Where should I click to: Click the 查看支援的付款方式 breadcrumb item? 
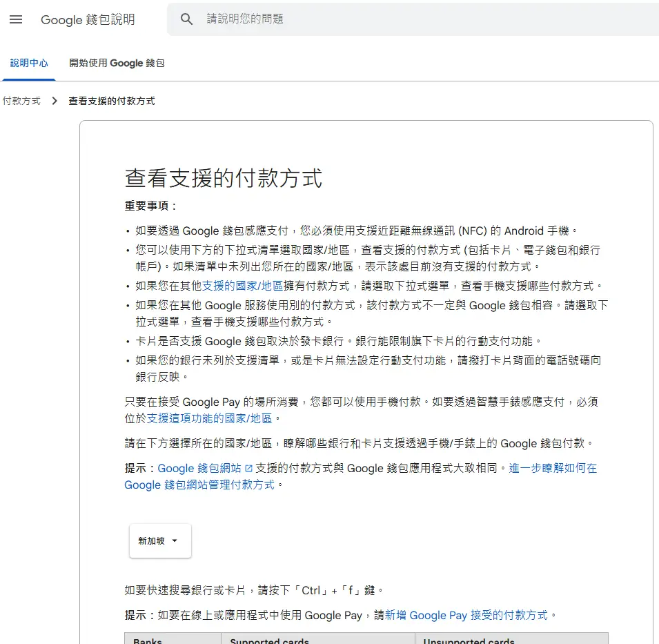point(111,101)
